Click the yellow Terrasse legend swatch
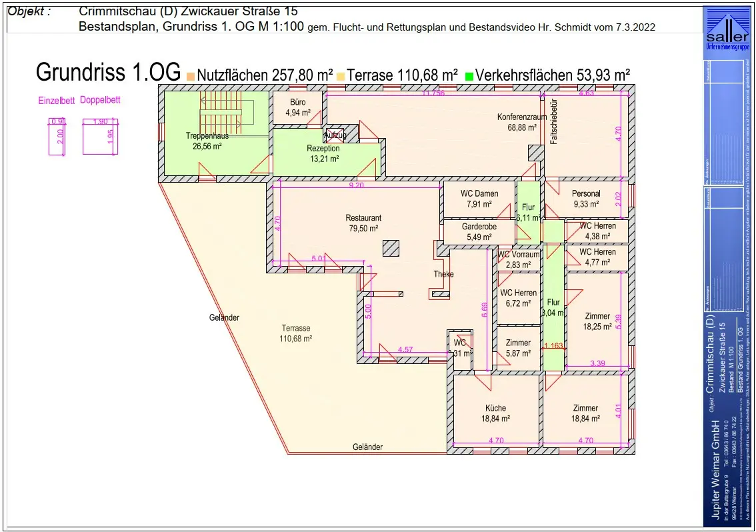The height and width of the screenshot is (532, 756). (341, 76)
